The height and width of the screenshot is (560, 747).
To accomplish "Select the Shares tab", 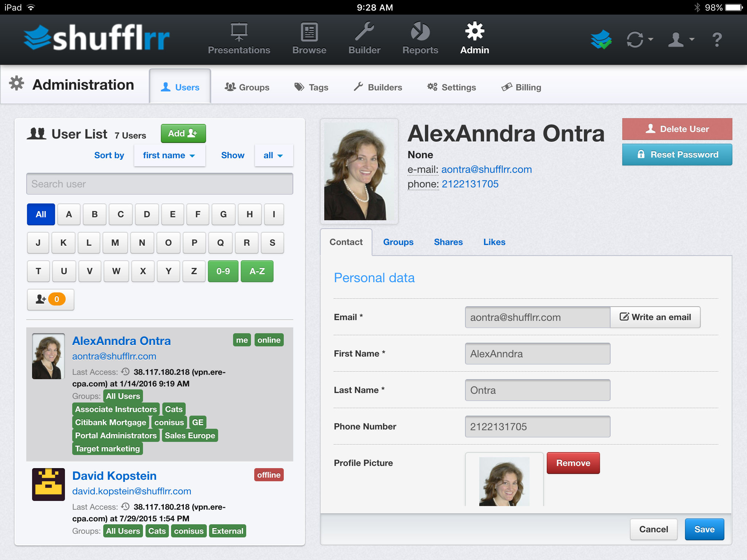I will (448, 242).
